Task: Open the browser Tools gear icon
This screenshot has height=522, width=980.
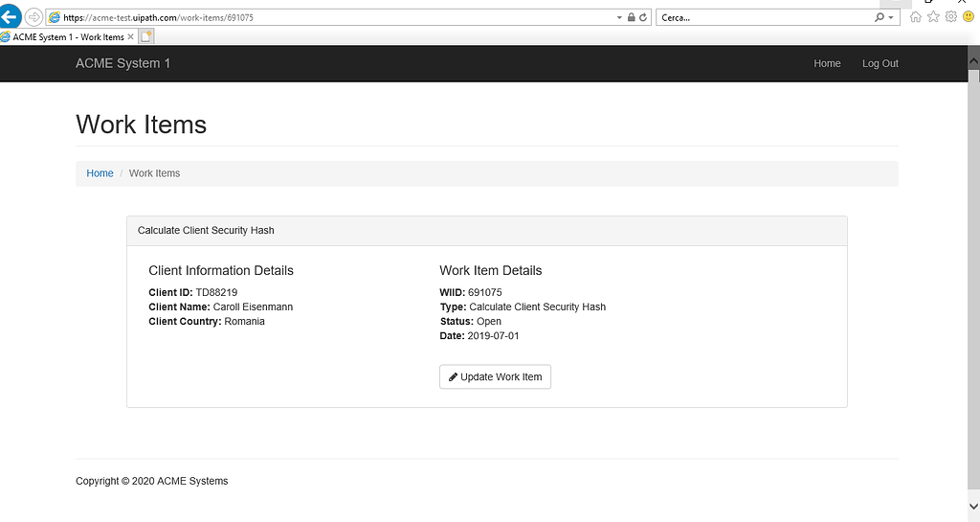Action: (950, 17)
